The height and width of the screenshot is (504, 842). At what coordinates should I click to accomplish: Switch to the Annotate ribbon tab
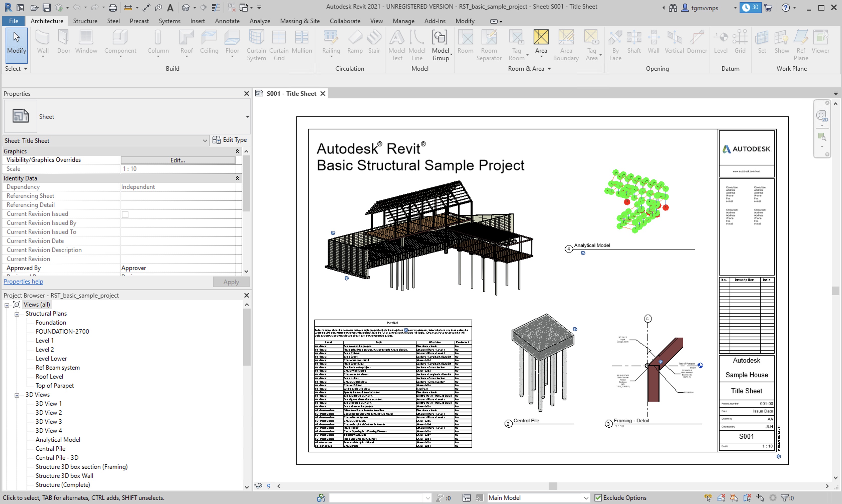(x=227, y=21)
